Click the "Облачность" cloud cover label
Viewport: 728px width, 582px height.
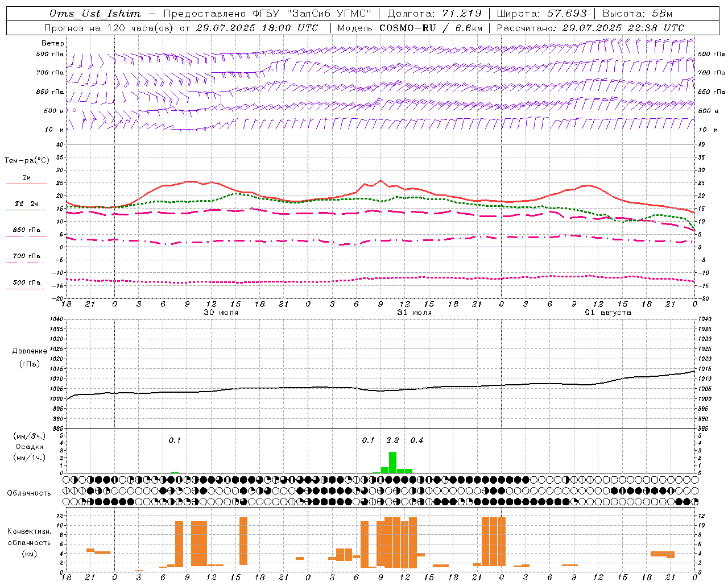(29, 493)
